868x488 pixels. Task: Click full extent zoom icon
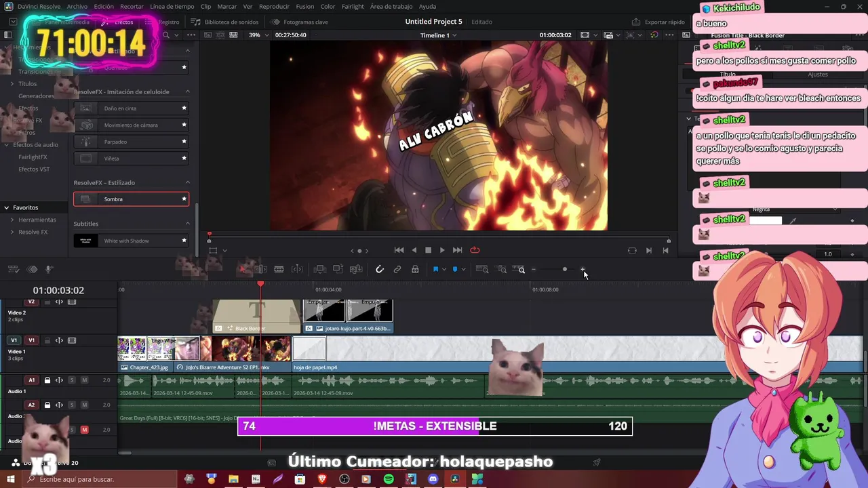pyautogui.click(x=482, y=269)
